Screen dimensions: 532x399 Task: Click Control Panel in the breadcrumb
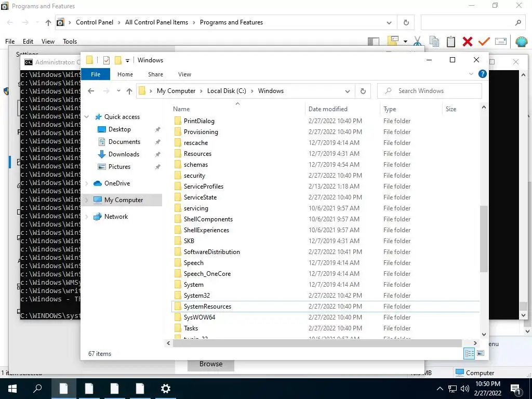[95, 22]
